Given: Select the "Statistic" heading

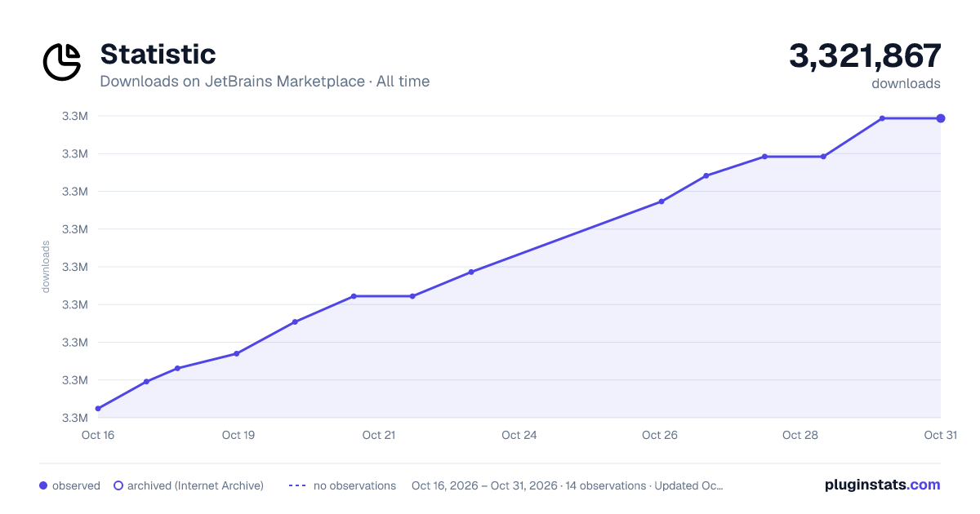Looking at the screenshot, I should click(x=158, y=54).
